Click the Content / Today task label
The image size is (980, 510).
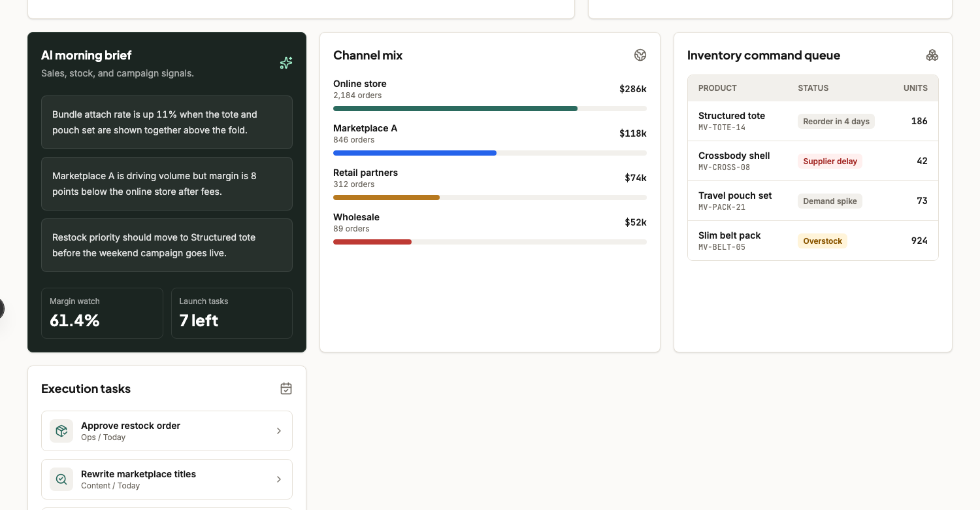(x=110, y=486)
